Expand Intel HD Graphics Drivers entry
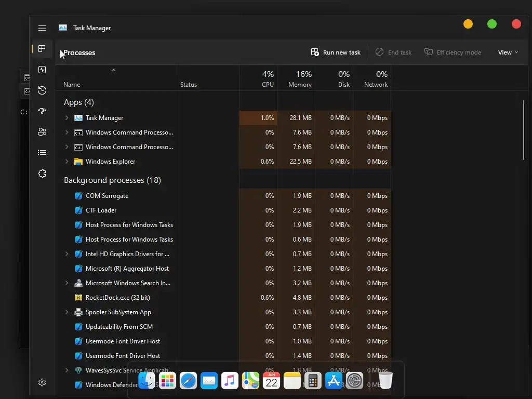 [67, 254]
